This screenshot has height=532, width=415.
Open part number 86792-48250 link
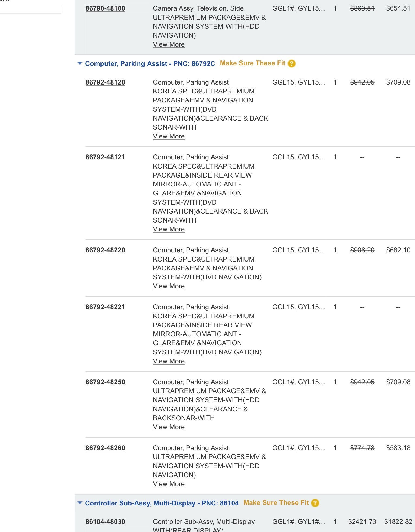pyautogui.click(x=105, y=382)
